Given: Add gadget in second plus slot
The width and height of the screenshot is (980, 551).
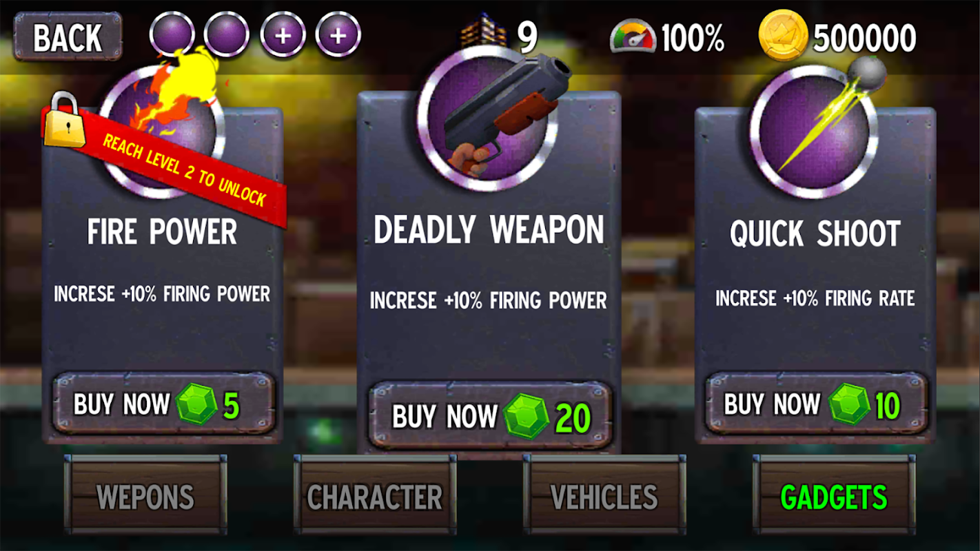Looking at the screenshot, I should click(338, 34).
